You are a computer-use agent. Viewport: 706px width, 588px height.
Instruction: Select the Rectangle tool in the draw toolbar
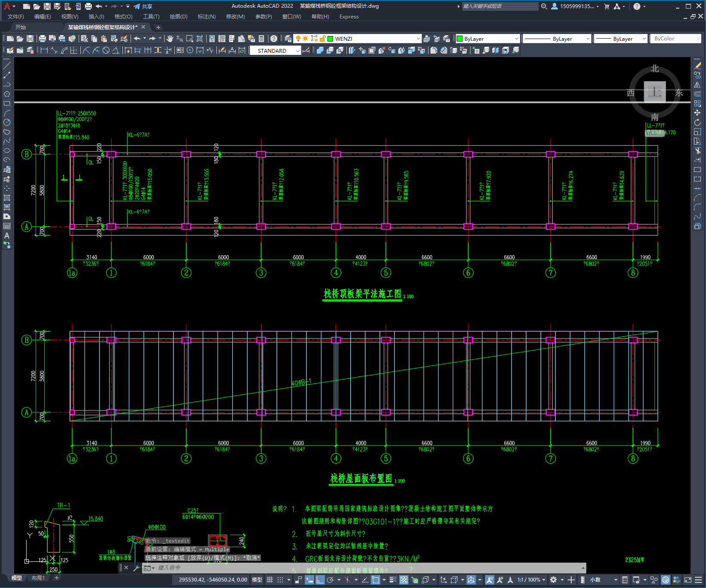point(7,103)
